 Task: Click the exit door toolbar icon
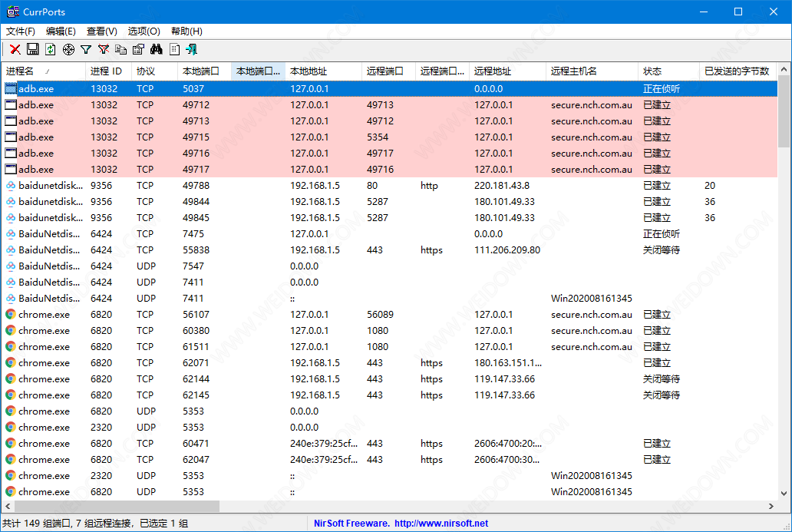click(x=191, y=49)
